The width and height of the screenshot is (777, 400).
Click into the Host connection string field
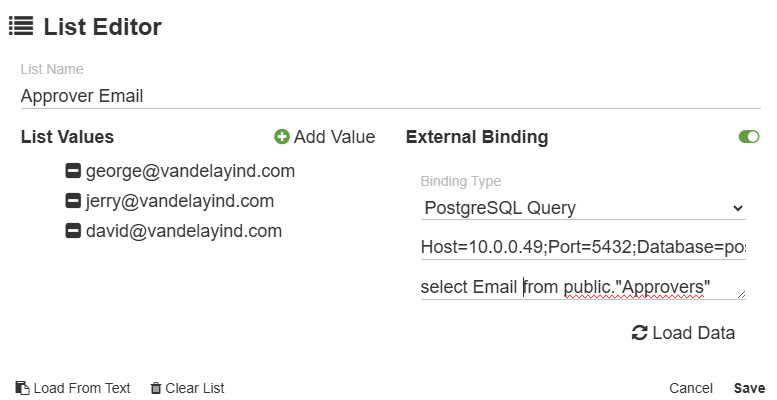(583, 246)
